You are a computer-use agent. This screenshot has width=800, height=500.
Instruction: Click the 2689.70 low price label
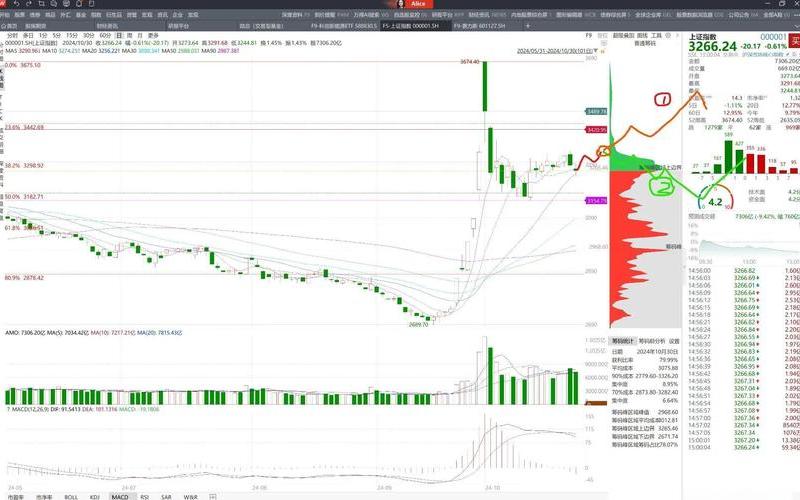pos(418,324)
